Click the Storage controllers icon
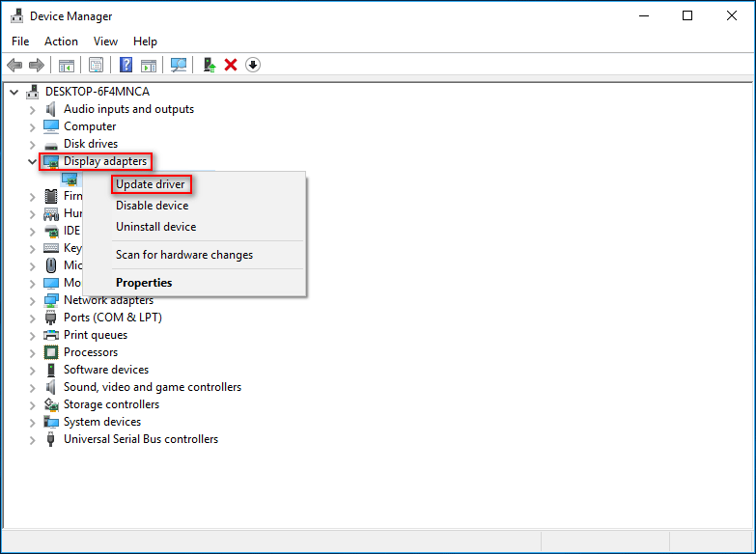 (51, 404)
